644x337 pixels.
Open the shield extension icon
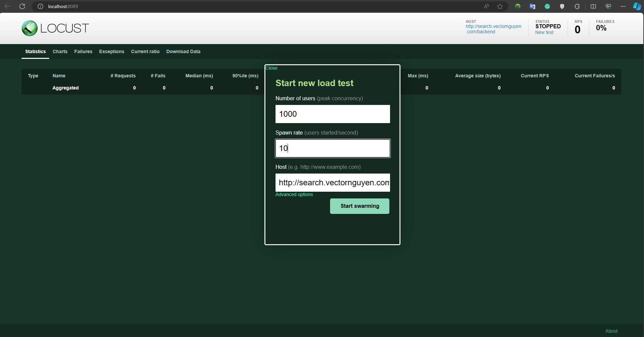pyautogui.click(x=562, y=6)
